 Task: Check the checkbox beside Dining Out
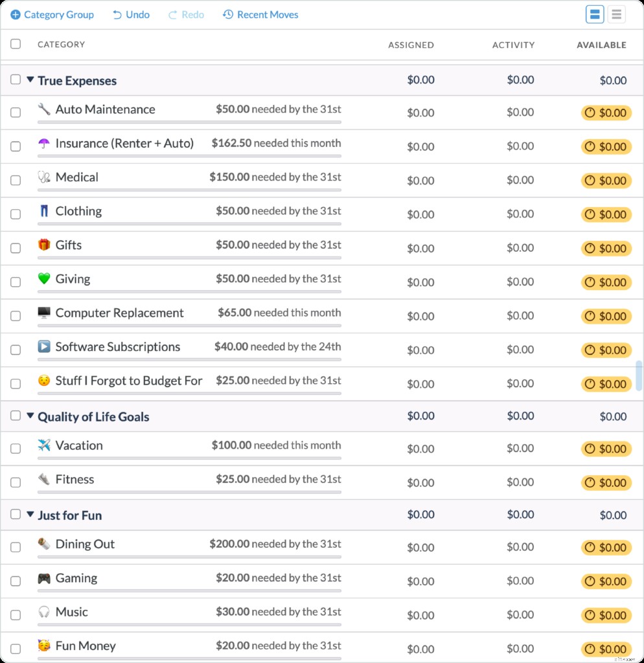tap(16, 546)
